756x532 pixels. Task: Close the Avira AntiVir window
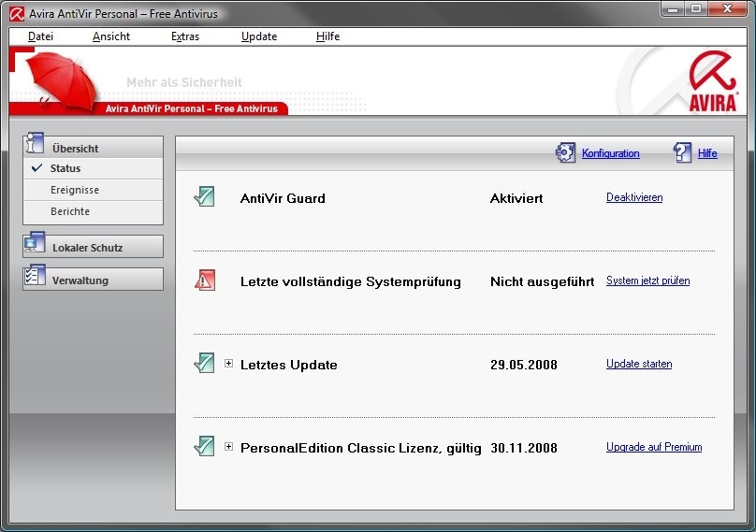point(728,8)
